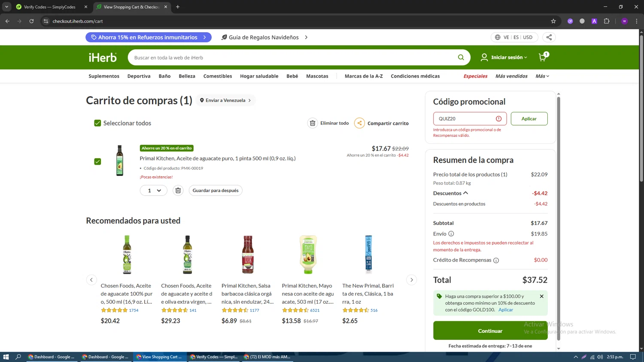This screenshot has width=644, height=362.
Task: Click Guardar para después
Action: point(216,190)
